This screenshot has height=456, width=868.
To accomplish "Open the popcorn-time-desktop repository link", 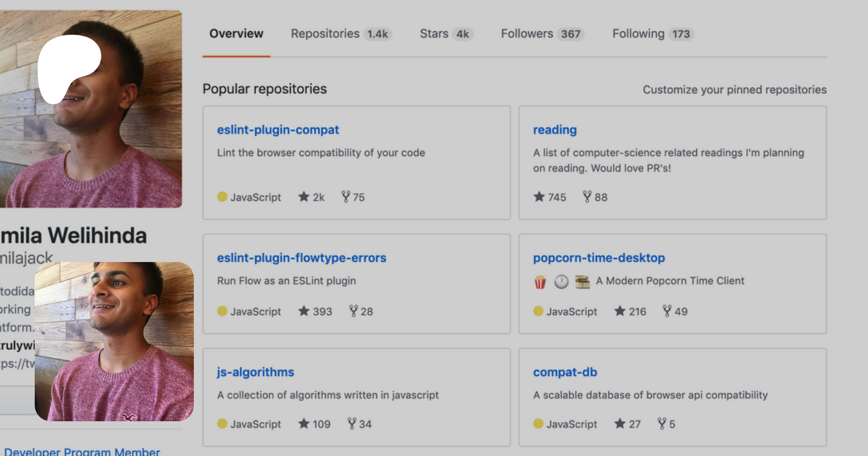I will click(x=598, y=258).
